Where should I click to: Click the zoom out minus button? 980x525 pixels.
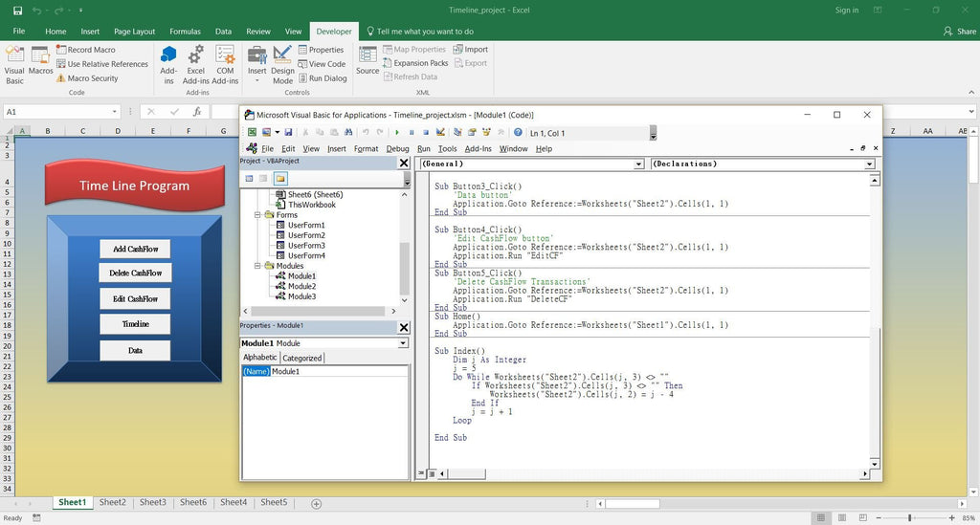coord(879,518)
